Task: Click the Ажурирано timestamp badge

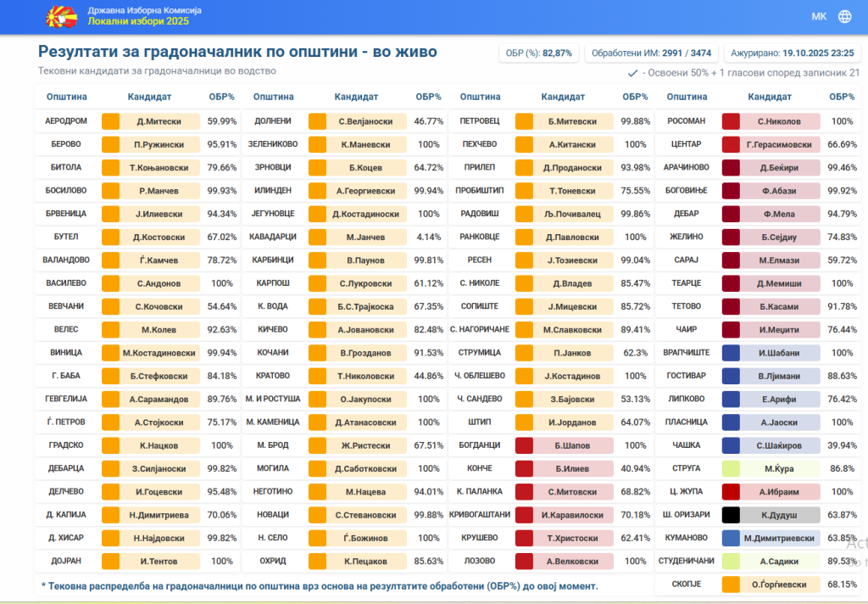Action: 793,53
